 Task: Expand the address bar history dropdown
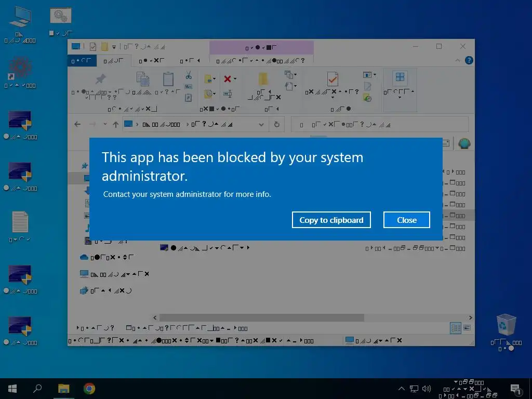click(x=261, y=125)
